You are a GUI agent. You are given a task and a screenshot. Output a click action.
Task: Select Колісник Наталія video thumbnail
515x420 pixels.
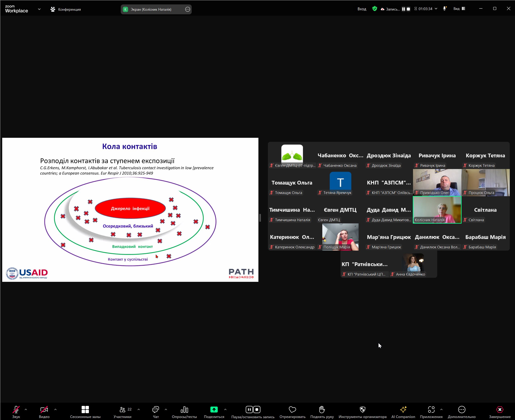(437, 209)
